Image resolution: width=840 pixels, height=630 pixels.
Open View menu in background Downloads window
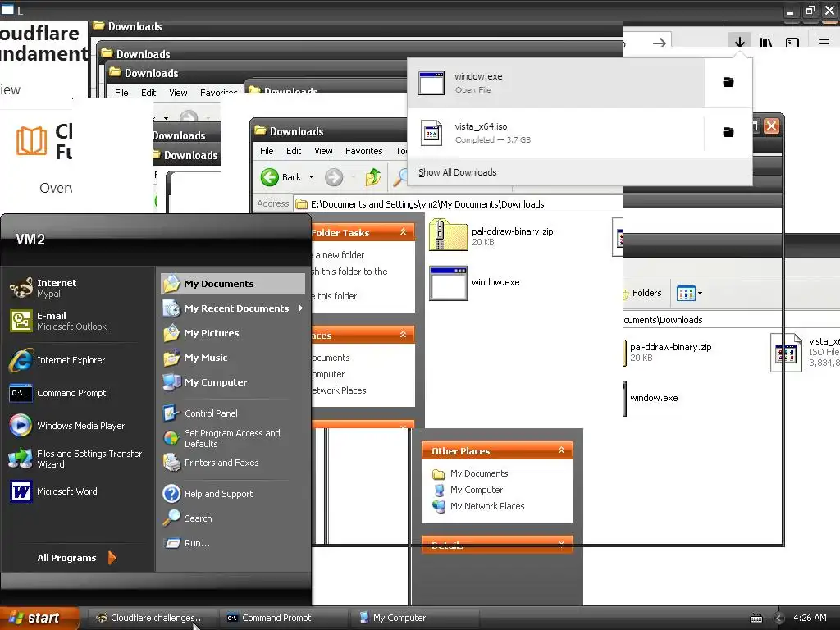(x=178, y=93)
